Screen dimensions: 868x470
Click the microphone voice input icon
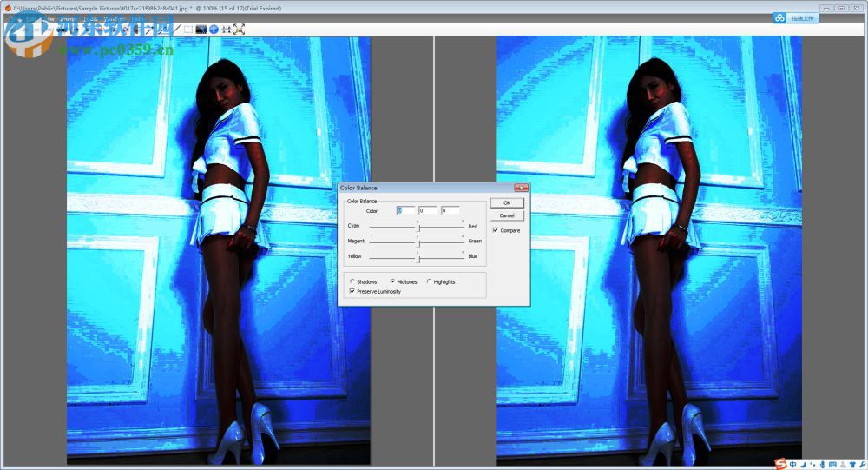[x=823, y=465]
